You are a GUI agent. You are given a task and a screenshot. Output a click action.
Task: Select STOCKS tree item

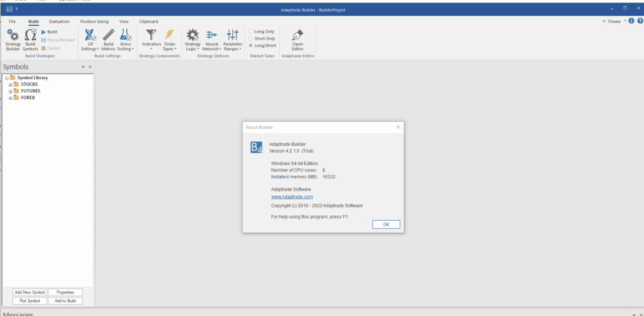[29, 85]
